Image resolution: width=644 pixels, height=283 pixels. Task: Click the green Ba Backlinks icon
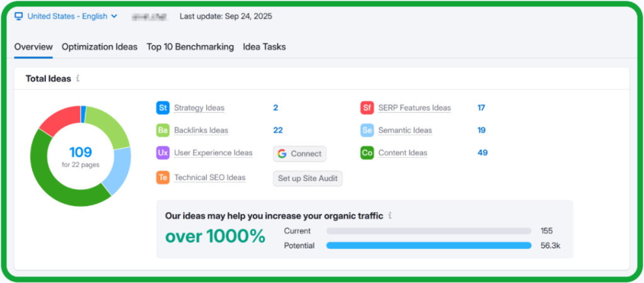(x=163, y=130)
